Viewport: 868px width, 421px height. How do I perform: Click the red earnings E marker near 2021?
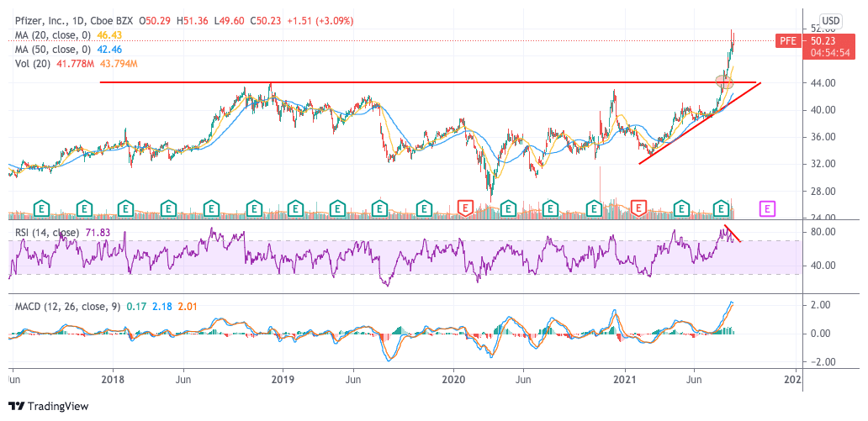[639, 208]
